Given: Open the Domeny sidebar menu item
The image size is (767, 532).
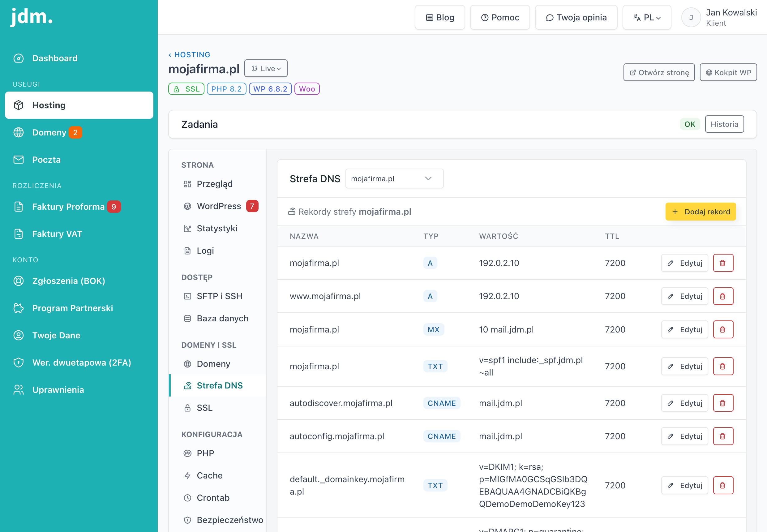Looking at the screenshot, I should (x=79, y=133).
